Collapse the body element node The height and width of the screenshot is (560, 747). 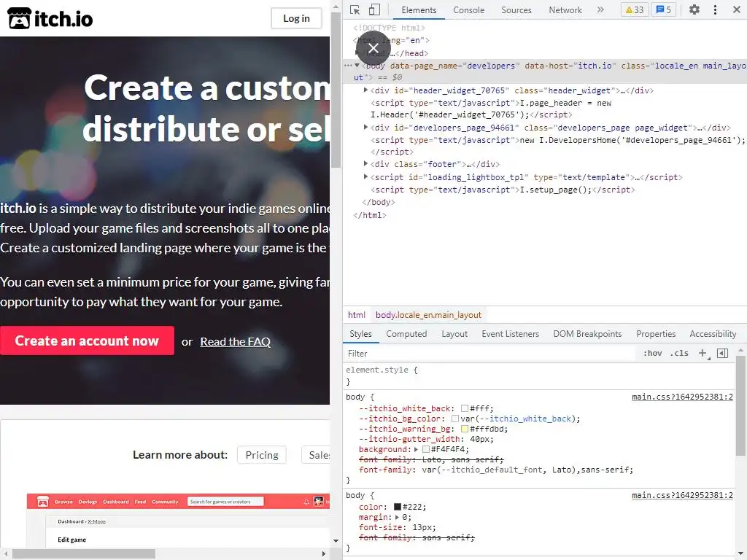pyautogui.click(x=357, y=65)
